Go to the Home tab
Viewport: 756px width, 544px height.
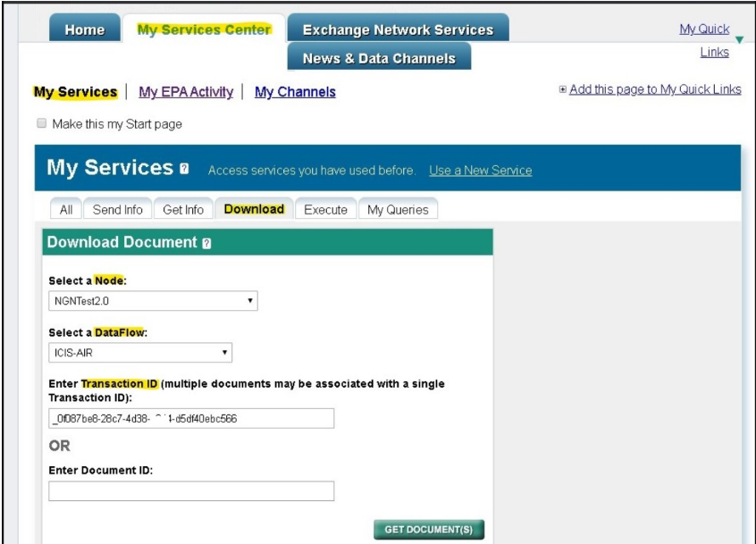pos(84,29)
